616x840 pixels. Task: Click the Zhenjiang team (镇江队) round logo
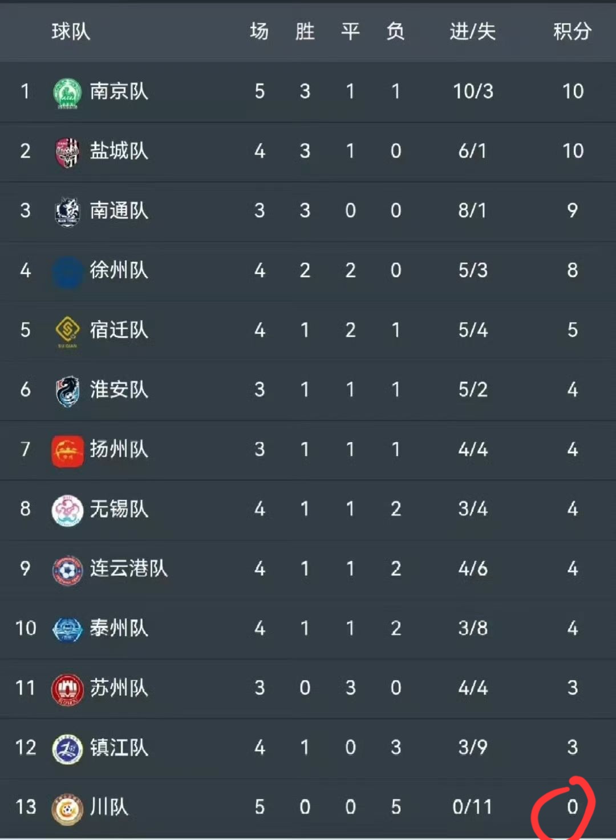tap(67, 748)
